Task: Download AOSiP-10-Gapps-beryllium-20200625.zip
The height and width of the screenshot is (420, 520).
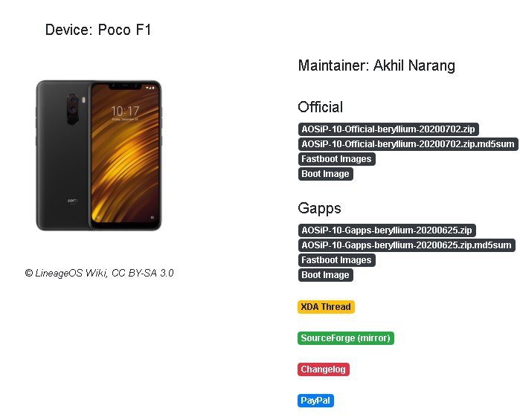Action: click(387, 230)
